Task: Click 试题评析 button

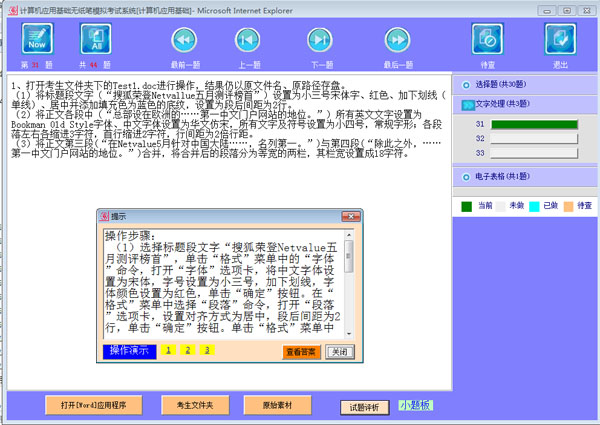Action: click(x=364, y=407)
